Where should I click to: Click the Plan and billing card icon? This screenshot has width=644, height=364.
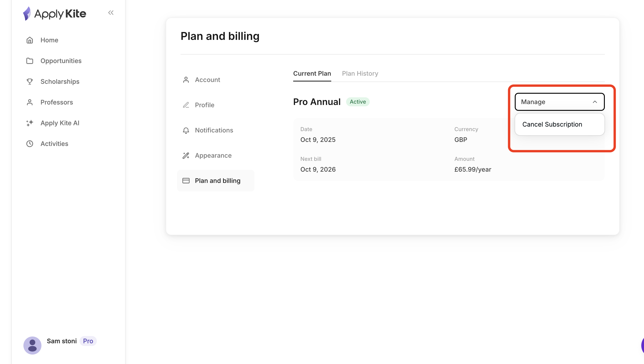tap(186, 181)
